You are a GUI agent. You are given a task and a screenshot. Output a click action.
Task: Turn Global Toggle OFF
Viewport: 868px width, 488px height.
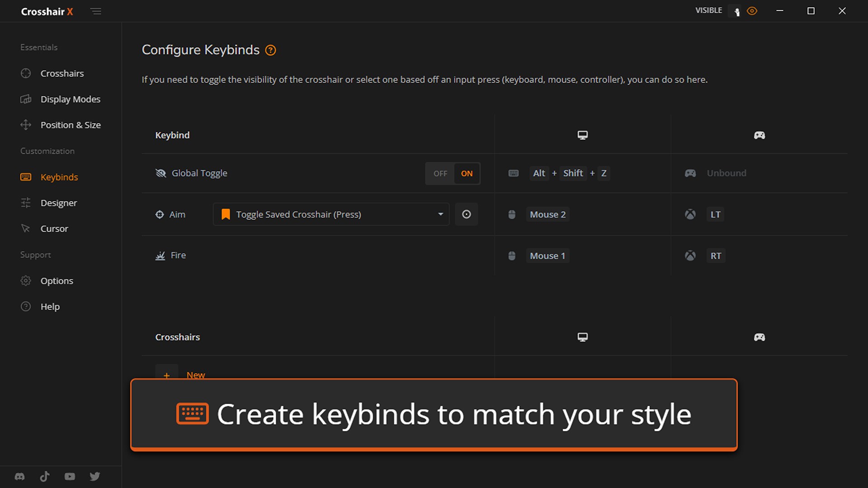click(439, 173)
